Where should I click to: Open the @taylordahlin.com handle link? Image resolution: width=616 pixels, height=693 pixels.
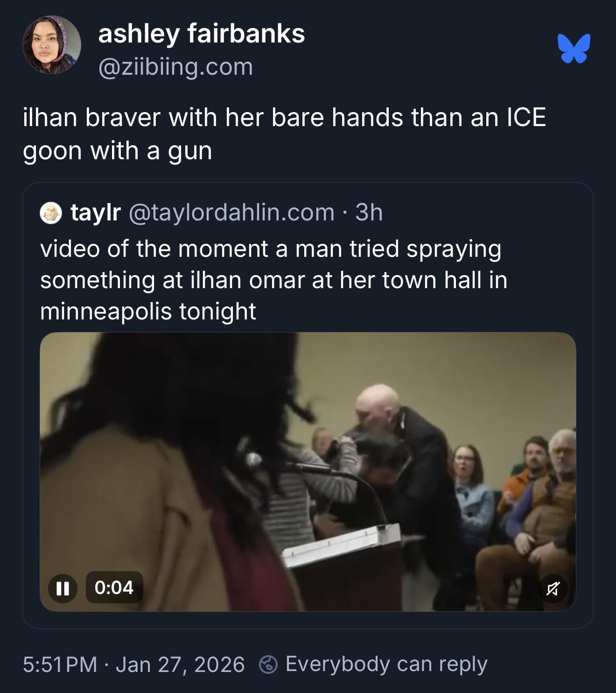[231, 212]
